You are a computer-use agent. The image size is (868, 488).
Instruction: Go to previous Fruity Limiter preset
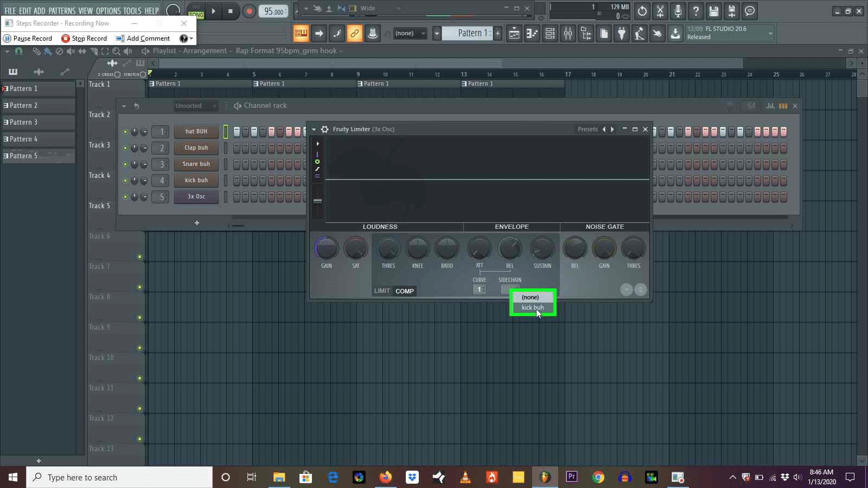(x=604, y=129)
